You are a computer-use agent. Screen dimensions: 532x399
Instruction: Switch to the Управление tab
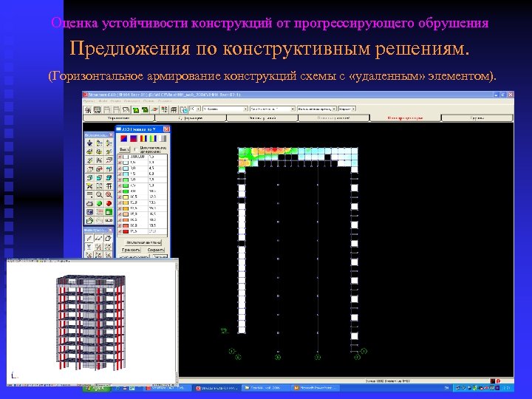[x=119, y=118]
